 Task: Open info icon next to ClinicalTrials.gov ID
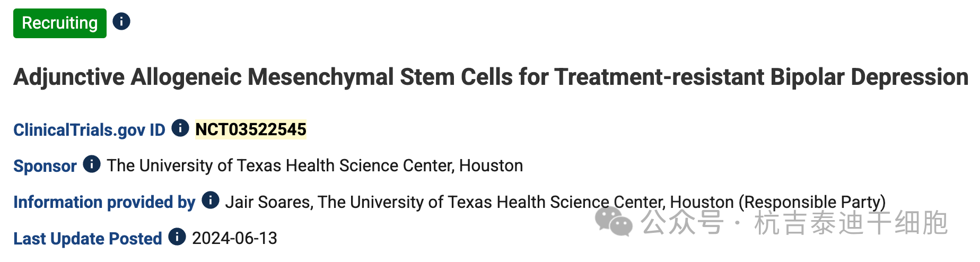click(x=180, y=128)
